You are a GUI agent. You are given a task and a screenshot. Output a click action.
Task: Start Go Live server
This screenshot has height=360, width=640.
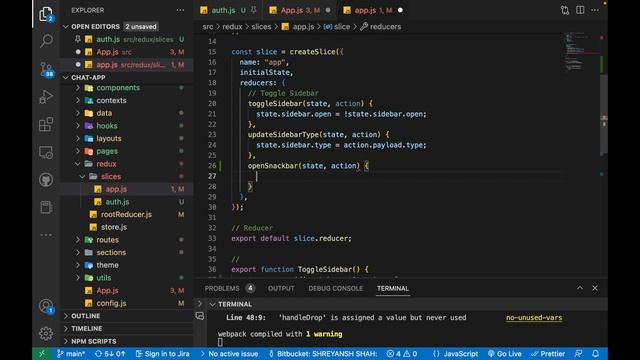[x=504, y=353]
